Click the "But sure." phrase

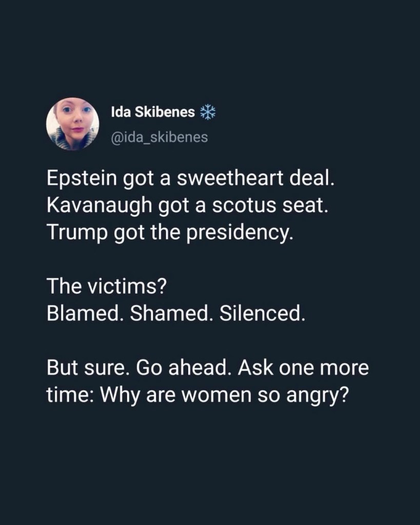pos(86,369)
